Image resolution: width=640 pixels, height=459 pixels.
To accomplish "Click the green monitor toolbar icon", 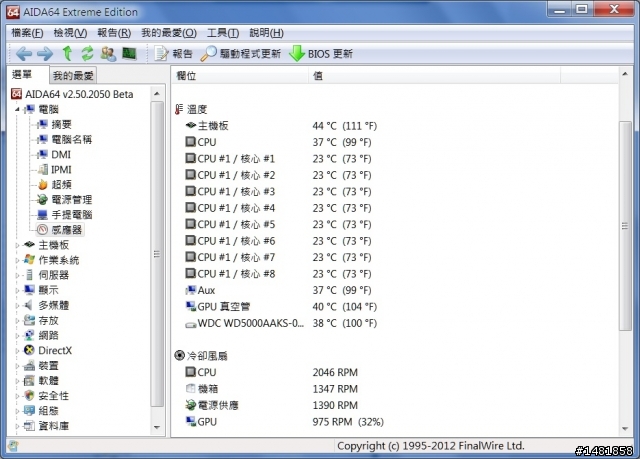I will pos(129,53).
